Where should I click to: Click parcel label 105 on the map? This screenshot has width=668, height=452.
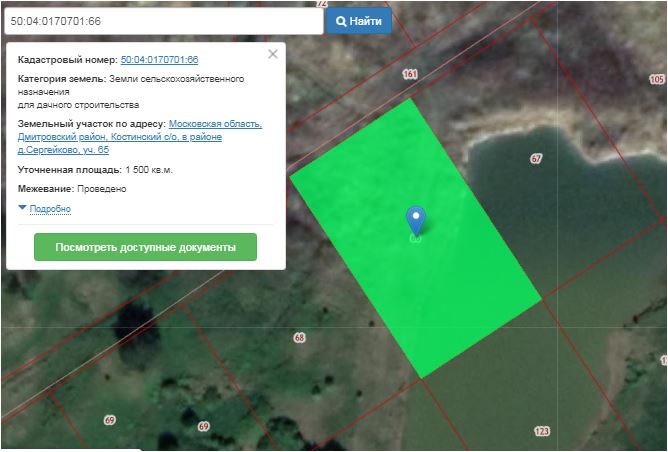pyautogui.click(x=656, y=79)
